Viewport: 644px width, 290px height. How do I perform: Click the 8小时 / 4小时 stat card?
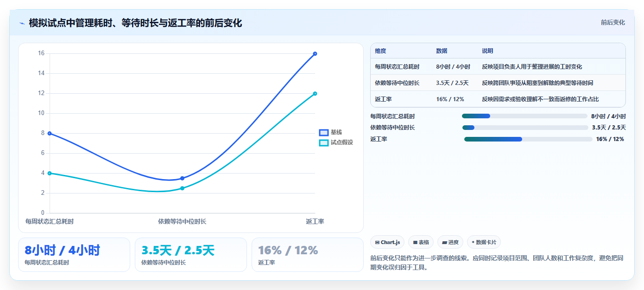(74, 255)
